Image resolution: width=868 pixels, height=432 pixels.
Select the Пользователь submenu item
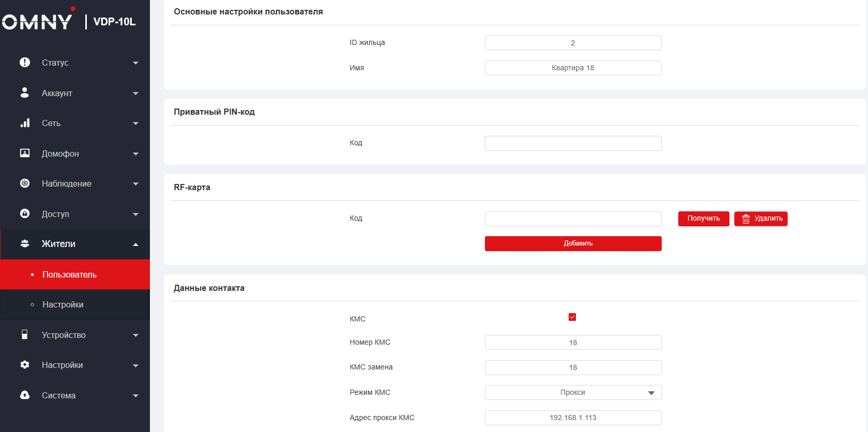(x=69, y=275)
